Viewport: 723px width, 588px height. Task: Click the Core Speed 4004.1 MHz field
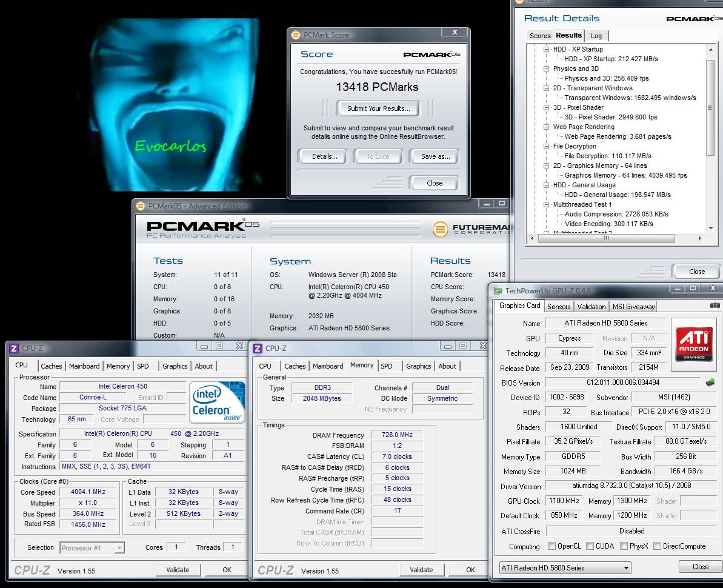click(x=88, y=492)
